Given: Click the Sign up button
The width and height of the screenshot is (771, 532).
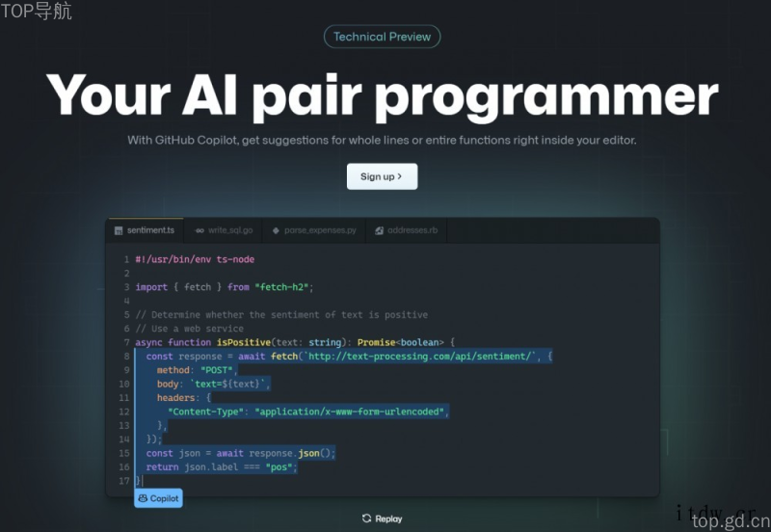Looking at the screenshot, I should (x=382, y=176).
